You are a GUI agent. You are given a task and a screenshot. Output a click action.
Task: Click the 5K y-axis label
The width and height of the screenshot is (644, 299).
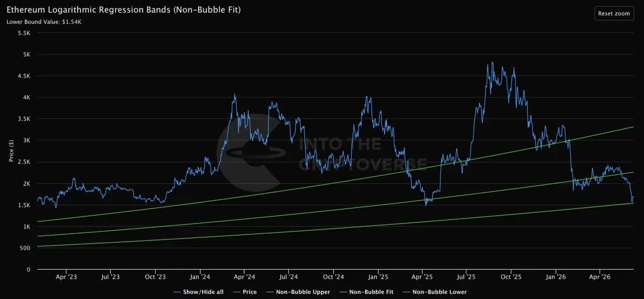click(28, 55)
